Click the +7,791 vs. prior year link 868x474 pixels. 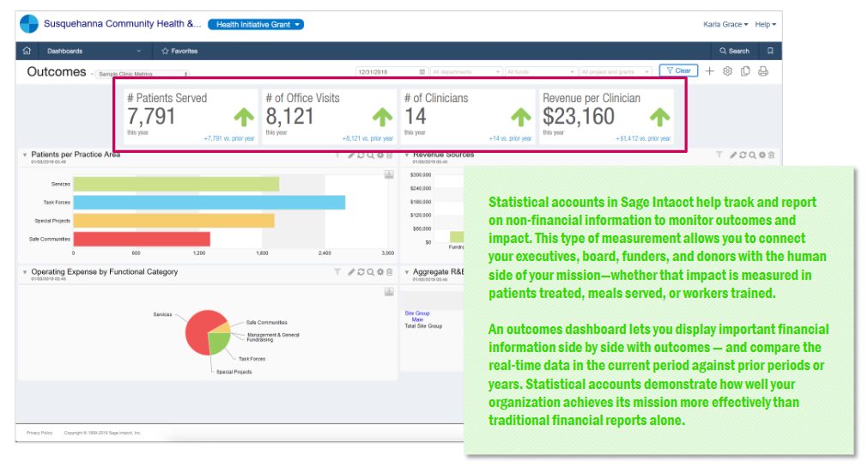coord(229,138)
